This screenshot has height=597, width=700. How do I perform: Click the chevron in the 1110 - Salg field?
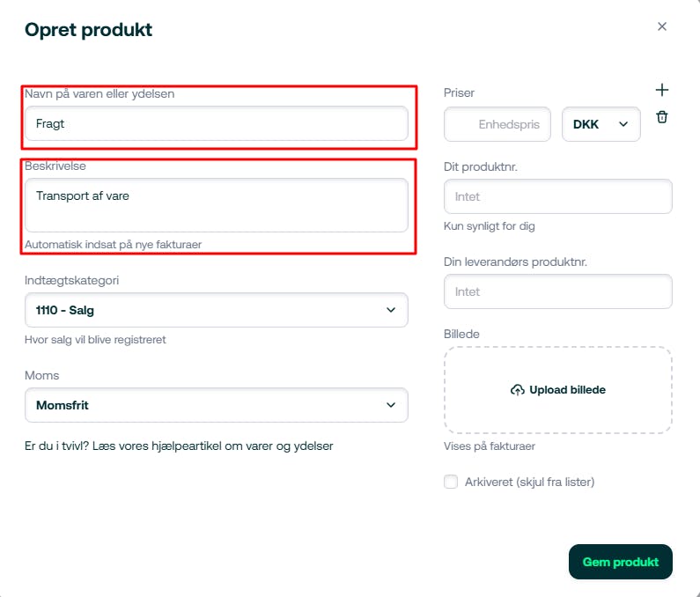coord(391,310)
